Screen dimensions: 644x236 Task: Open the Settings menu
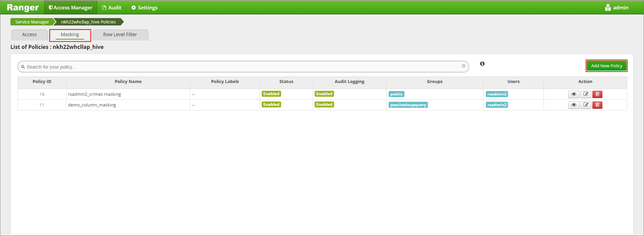point(144,7)
